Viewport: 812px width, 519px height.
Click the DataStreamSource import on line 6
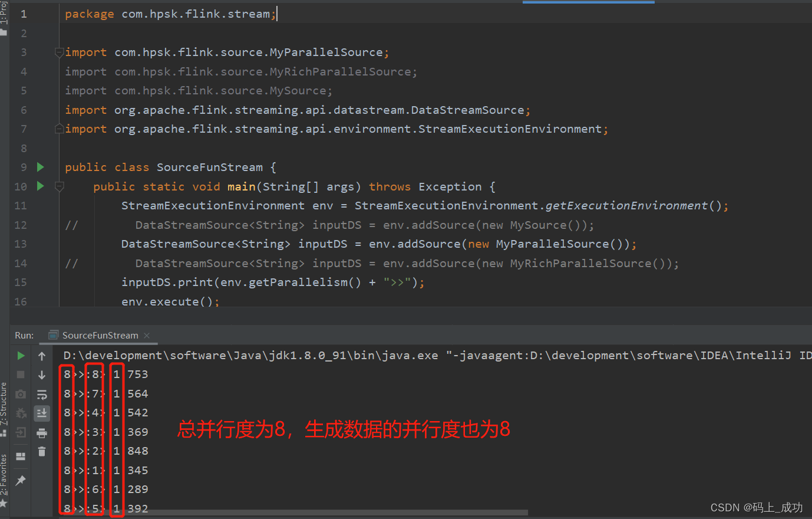point(298,110)
